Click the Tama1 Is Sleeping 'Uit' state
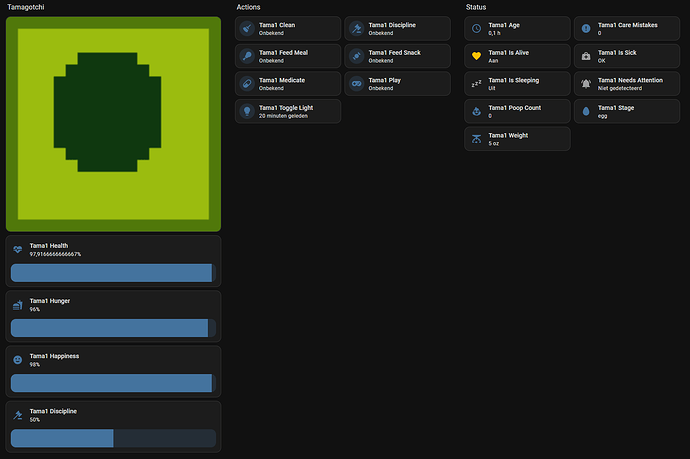Screen dimensions: 690x459 tap(492, 88)
